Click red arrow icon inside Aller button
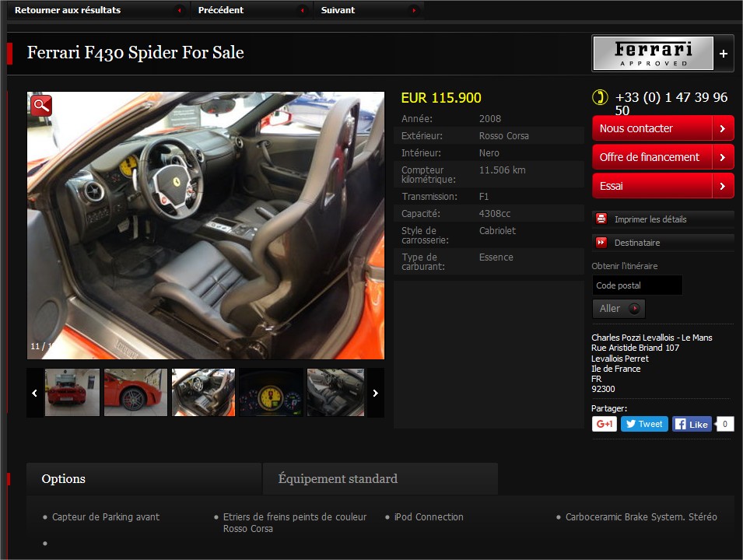This screenshot has width=743, height=560. (634, 309)
